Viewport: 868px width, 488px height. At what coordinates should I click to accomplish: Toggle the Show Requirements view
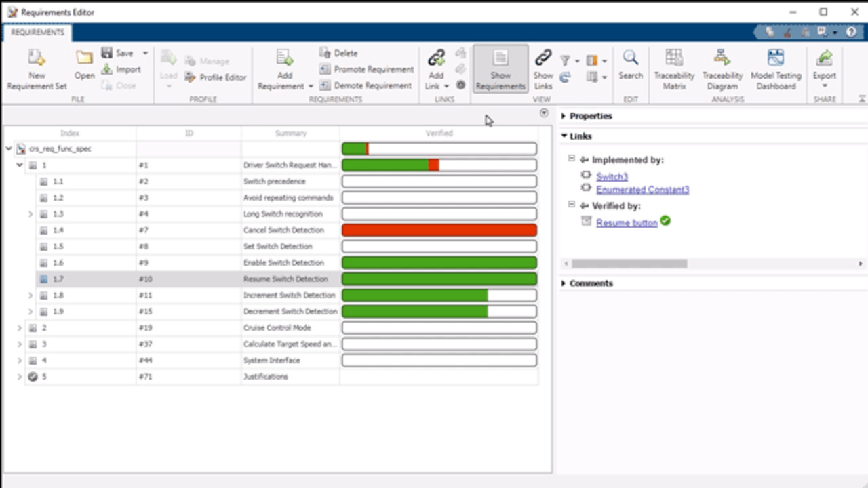(500, 69)
